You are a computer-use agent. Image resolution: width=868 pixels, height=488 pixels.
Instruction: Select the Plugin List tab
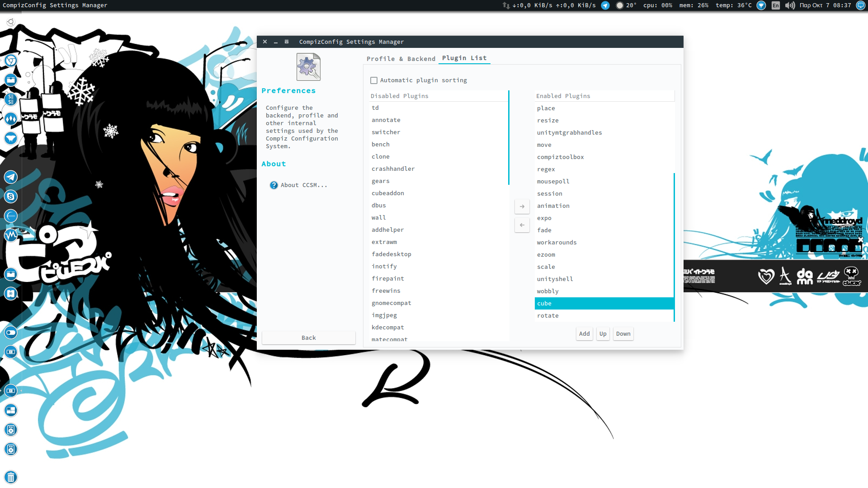[x=464, y=58]
